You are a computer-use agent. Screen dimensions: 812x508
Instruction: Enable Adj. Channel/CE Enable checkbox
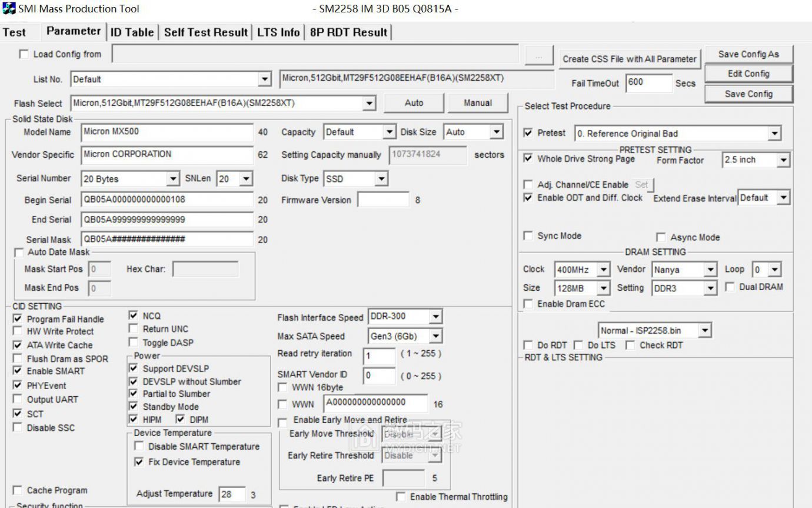[x=528, y=185]
